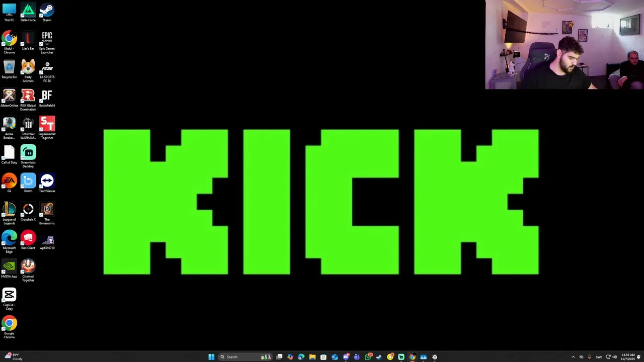
Task: Open the SWE input language switcher
Action: pos(599,357)
